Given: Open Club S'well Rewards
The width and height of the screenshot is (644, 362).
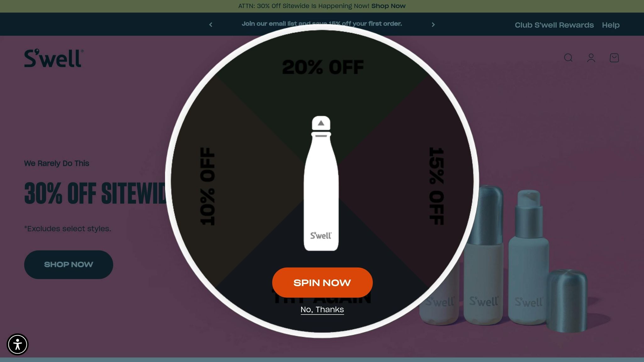Looking at the screenshot, I should [x=554, y=25].
